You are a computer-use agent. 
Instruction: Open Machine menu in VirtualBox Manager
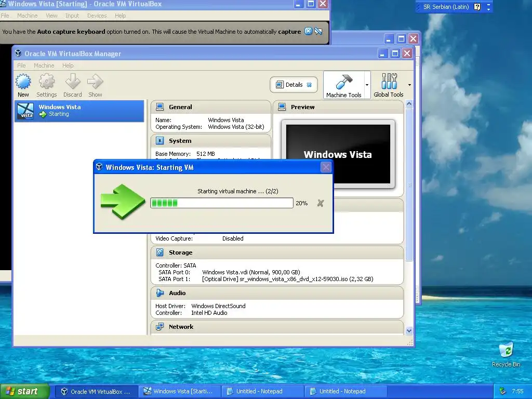(x=44, y=65)
